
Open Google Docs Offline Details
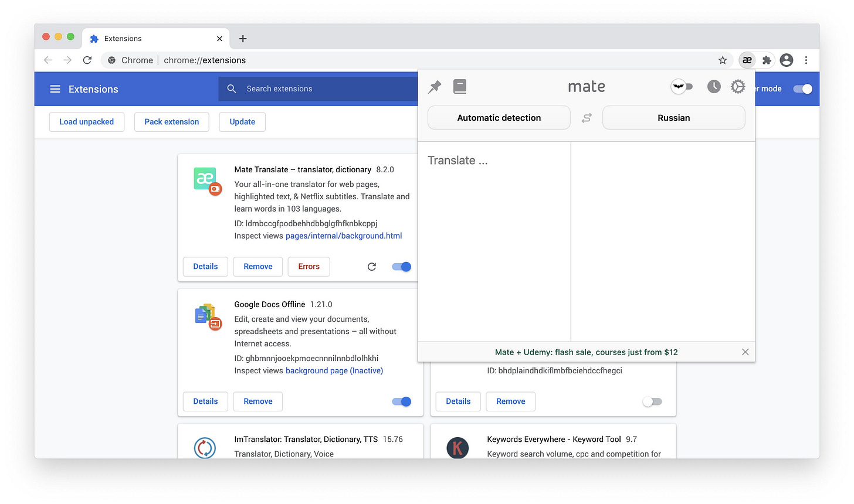pyautogui.click(x=205, y=401)
